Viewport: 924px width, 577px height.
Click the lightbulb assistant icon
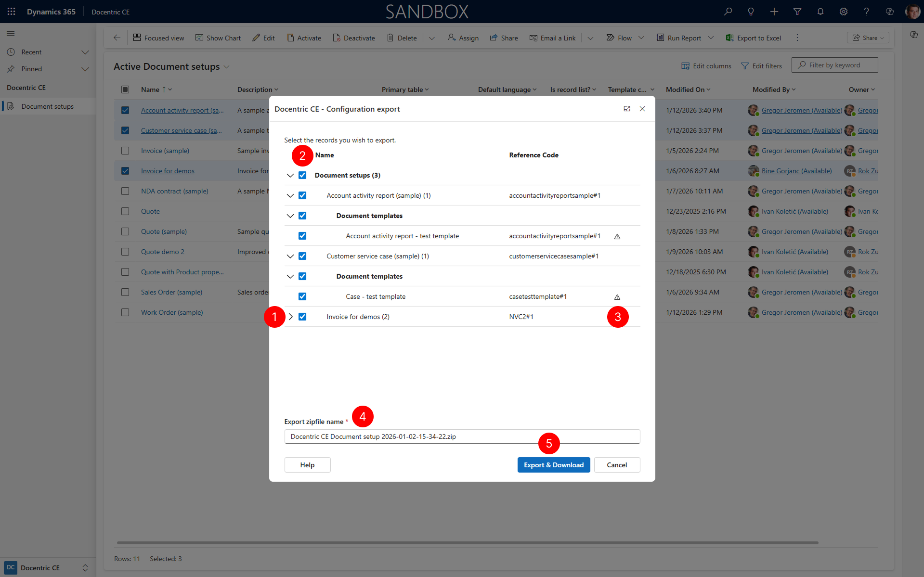click(751, 12)
